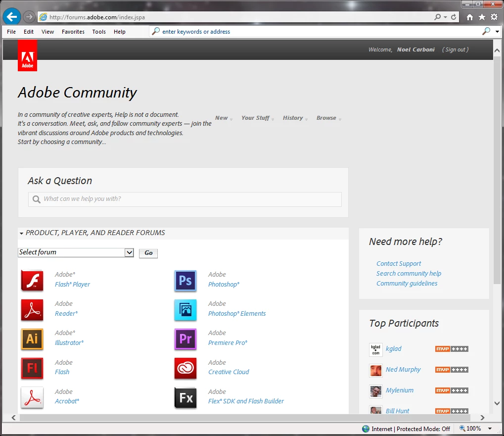Viewport: 504px width, 436px height.
Task: Open the Adobe Reader forum icon
Action: pyautogui.click(x=32, y=310)
